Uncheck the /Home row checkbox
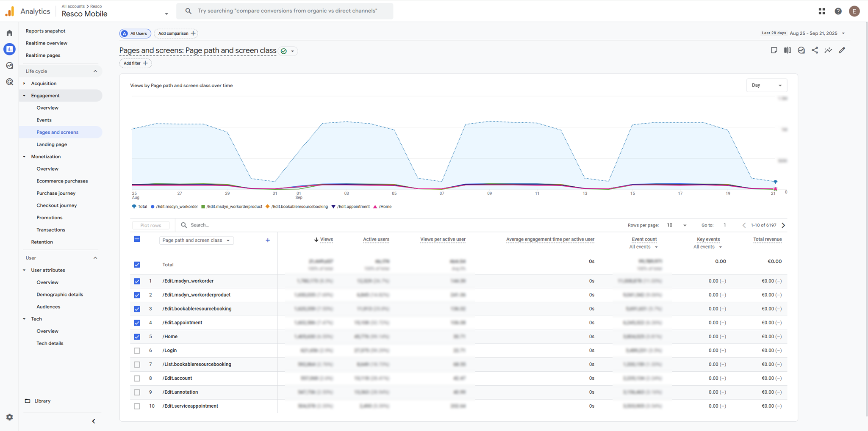868x431 pixels. pos(137,337)
